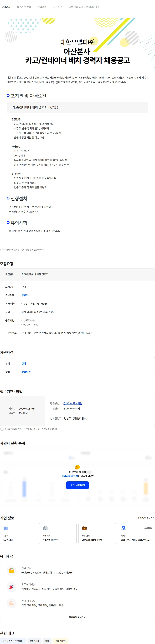Click 휴무·휴가·행사 party icon

pyautogui.click(x=11, y=587)
